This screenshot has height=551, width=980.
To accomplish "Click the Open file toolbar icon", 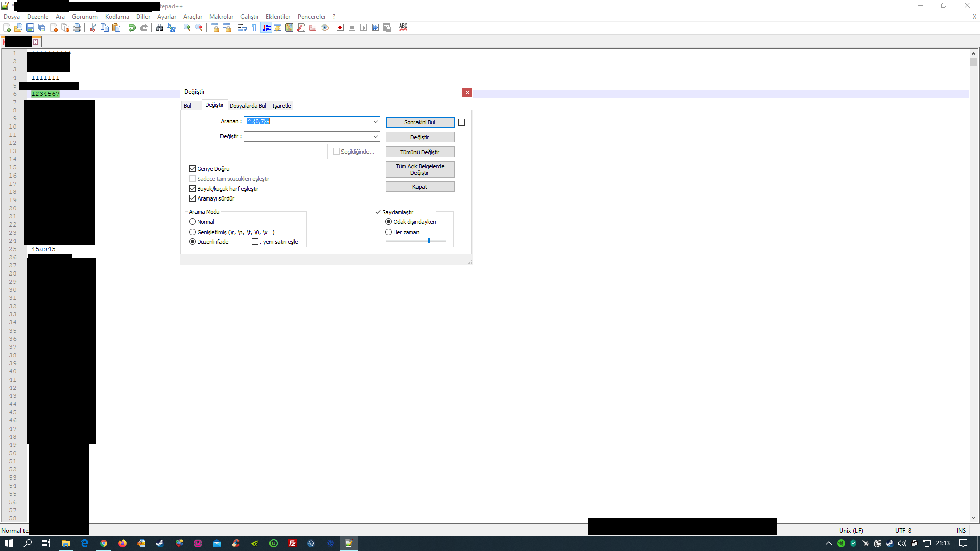I will click(x=18, y=28).
